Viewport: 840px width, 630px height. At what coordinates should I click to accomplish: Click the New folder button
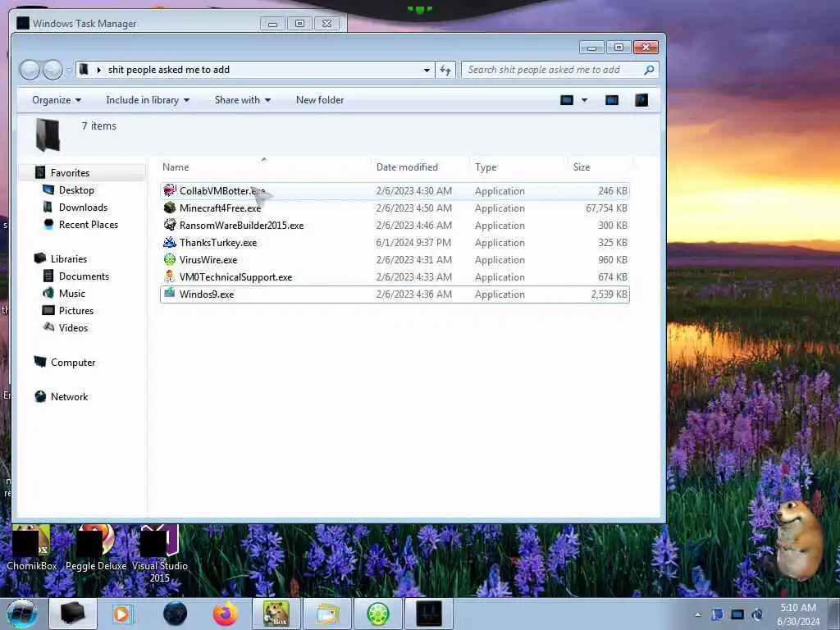(320, 100)
